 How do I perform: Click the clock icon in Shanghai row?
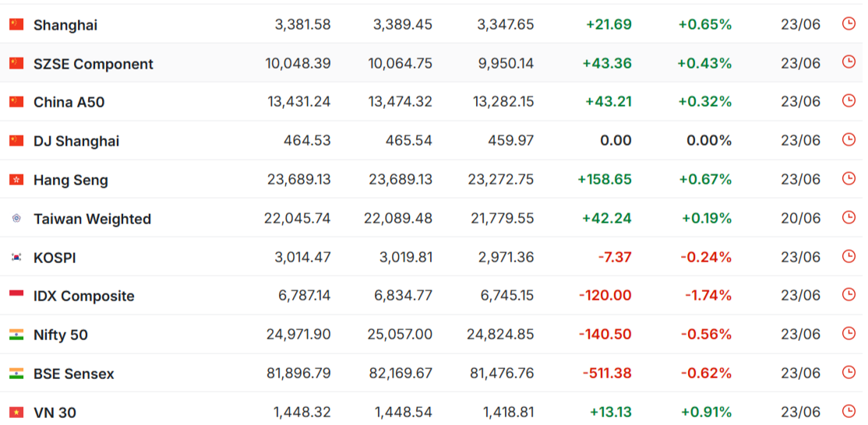849,24
